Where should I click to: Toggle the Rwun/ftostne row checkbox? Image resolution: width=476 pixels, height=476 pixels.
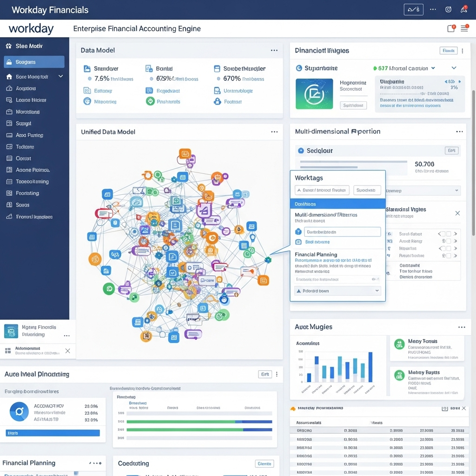449,256
